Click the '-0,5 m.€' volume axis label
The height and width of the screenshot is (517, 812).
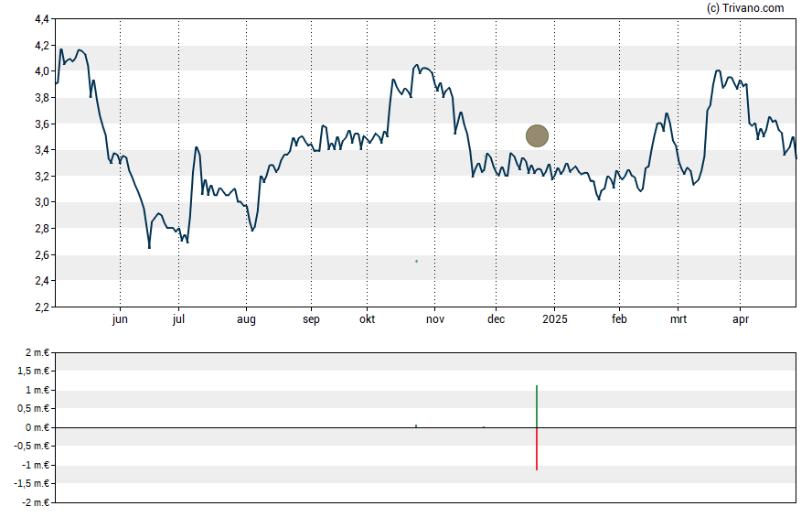pos(32,446)
